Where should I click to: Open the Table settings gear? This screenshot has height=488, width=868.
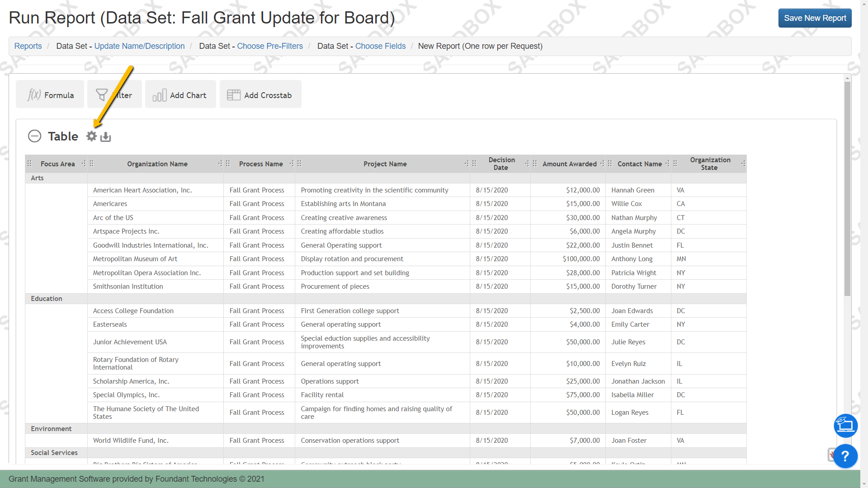tap(91, 136)
